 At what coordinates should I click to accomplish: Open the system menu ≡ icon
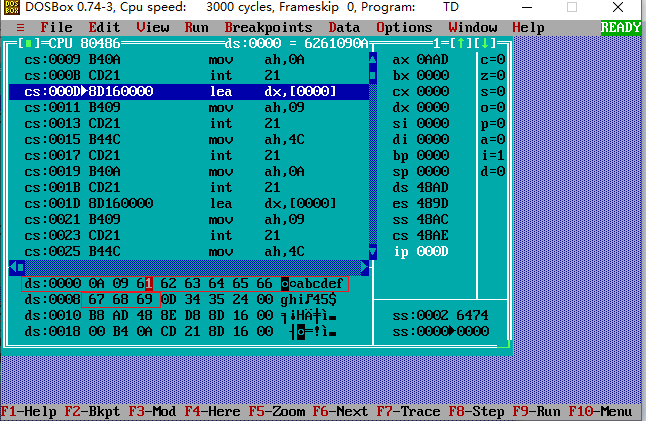[x=20, y=28]
